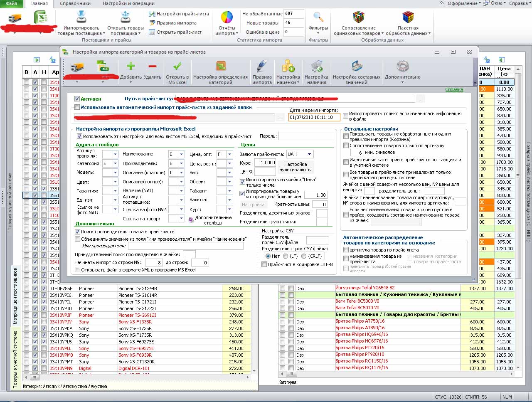Click the 'Курс' field showing 1.0000

click(x=265, y=163)
